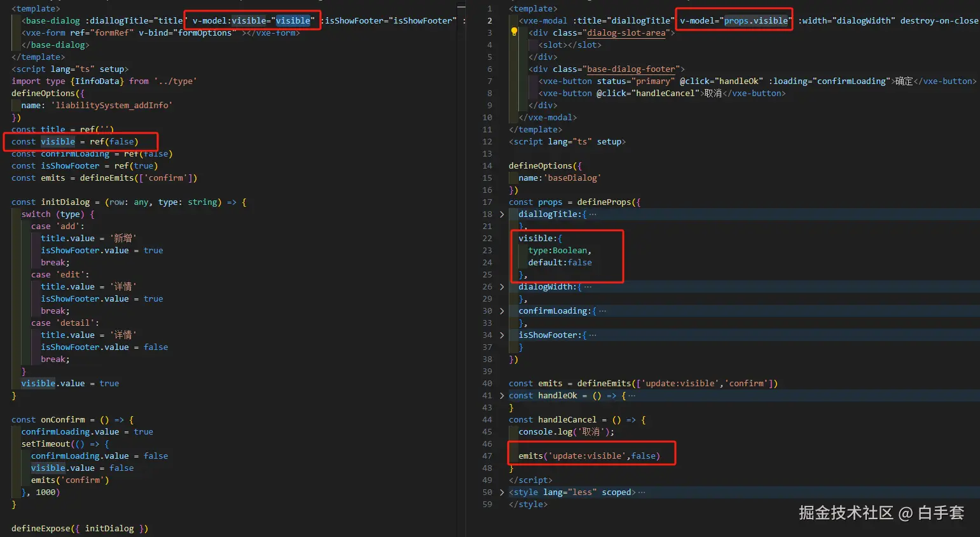Click "name: 'liabilitySystem_addInfo'" line

click(x=97, y=106)
